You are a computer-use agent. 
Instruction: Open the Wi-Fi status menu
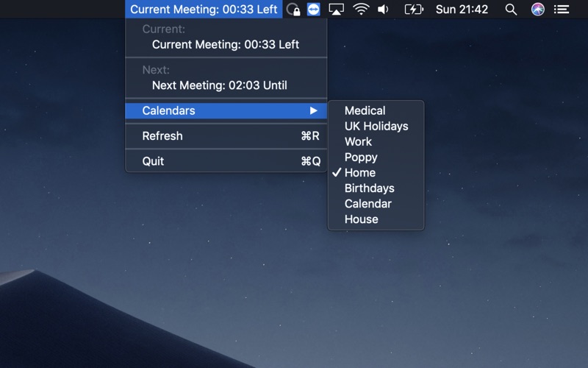(x=361, y=9)
